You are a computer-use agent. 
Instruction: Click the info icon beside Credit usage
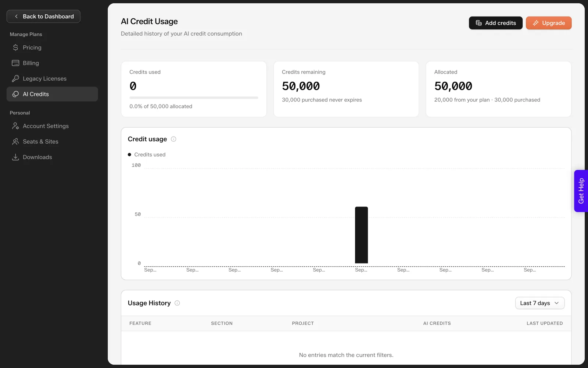[x=173, y=139]
